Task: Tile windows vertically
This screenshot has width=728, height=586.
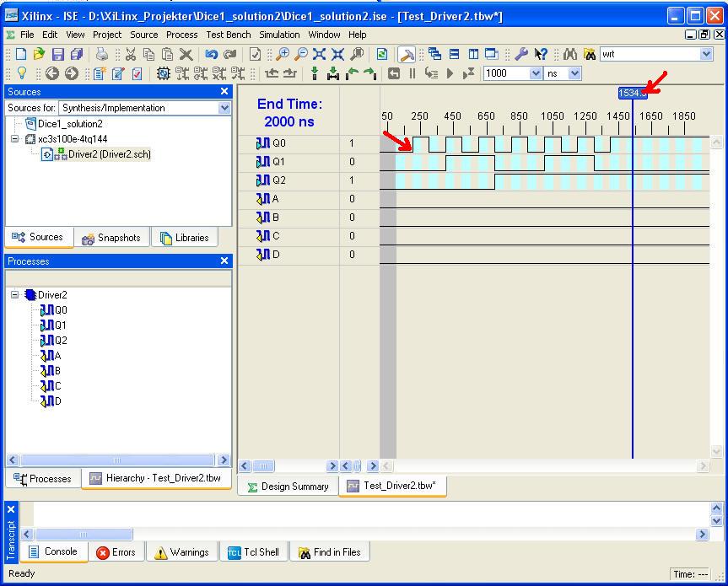Action: 473,54
